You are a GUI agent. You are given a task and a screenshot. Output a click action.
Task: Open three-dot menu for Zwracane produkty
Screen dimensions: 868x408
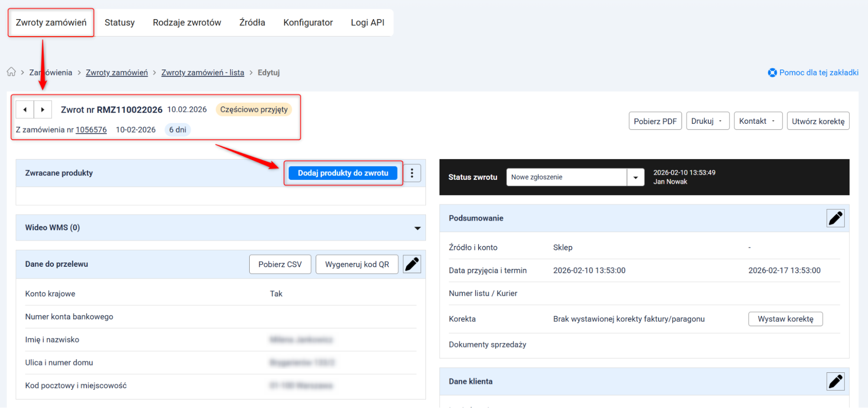click(x=412, y=173)
